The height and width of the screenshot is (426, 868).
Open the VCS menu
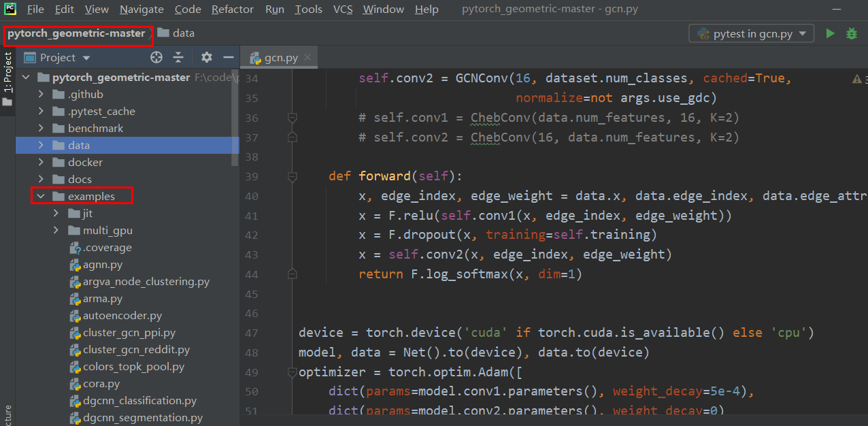pos(343,10)
